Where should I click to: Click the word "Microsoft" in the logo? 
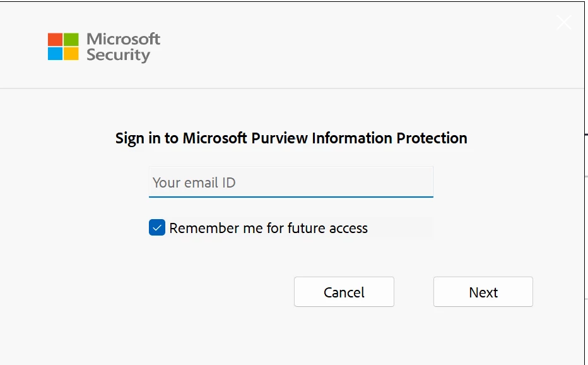pos(123,39)
